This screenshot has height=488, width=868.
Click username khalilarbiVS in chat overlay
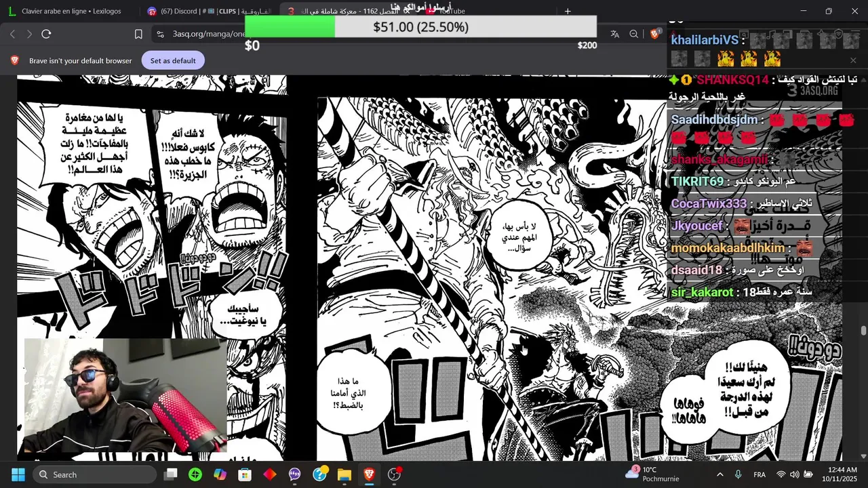click(x=705, y=40)
